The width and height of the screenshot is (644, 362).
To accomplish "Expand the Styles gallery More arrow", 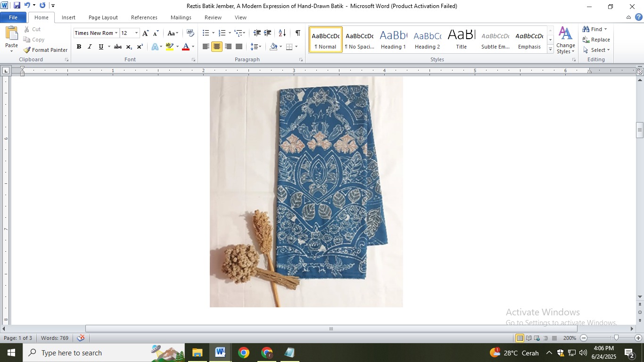I will coord(550,50).
